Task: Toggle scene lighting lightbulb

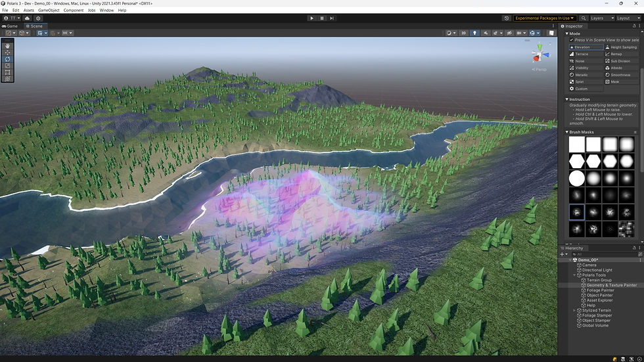Action: click(x=474, y=33)
